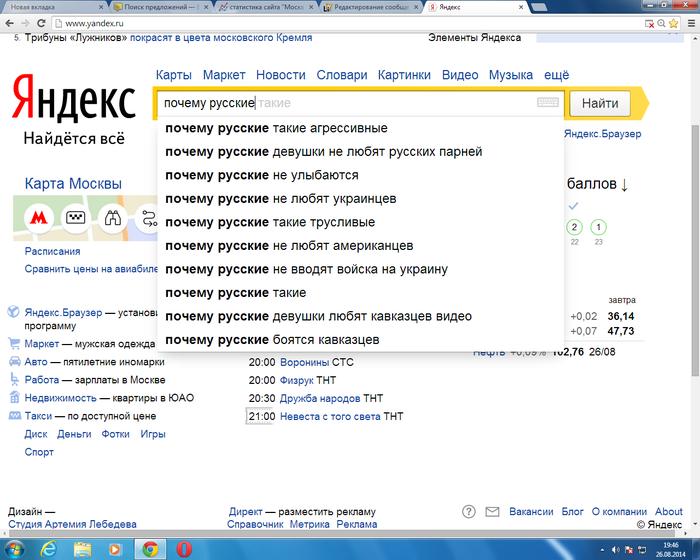
Task: Open the Деньги service link
Action: click(x=74, y=434)
